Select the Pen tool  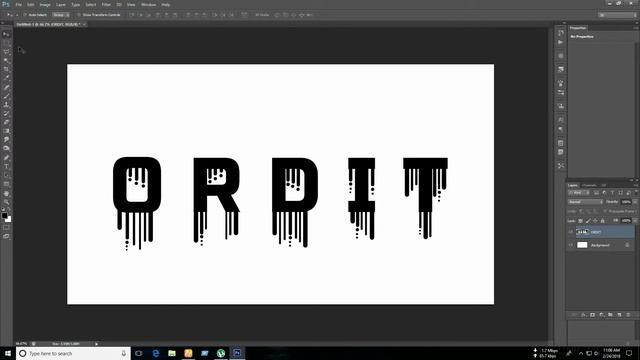click(6, 158)
